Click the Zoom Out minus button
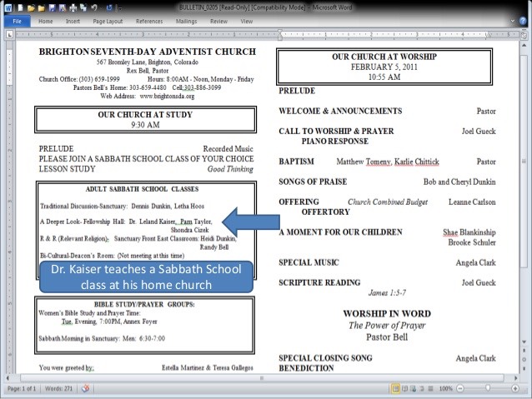Image resolution: width=532 pixels, height=399 pixels. click(x=460, y=388)
